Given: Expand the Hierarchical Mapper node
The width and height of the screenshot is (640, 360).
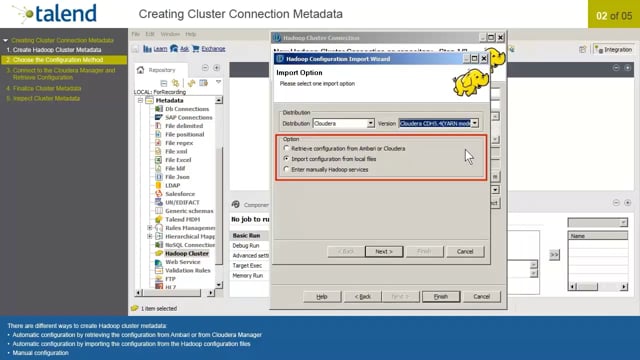Looking at the screenshot, I should point(149,236).
